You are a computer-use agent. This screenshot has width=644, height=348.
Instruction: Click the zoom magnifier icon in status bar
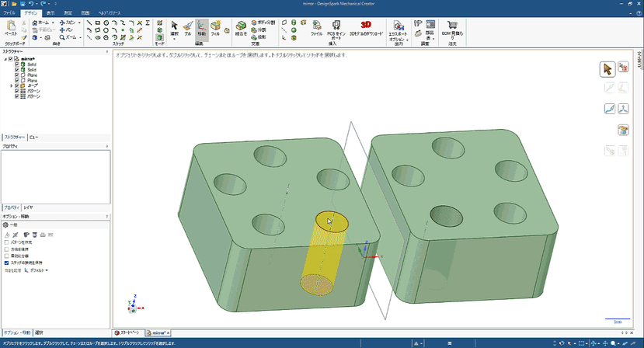click(613, 343)
